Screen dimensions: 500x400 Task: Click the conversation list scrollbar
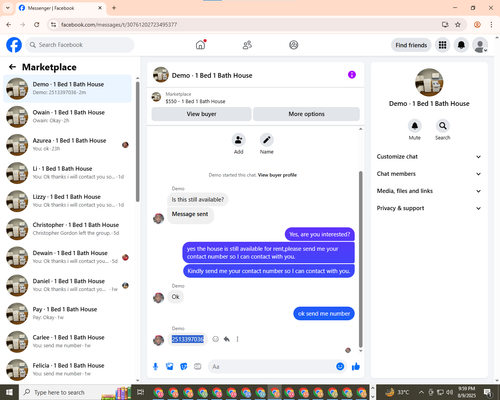pos(137,142)
